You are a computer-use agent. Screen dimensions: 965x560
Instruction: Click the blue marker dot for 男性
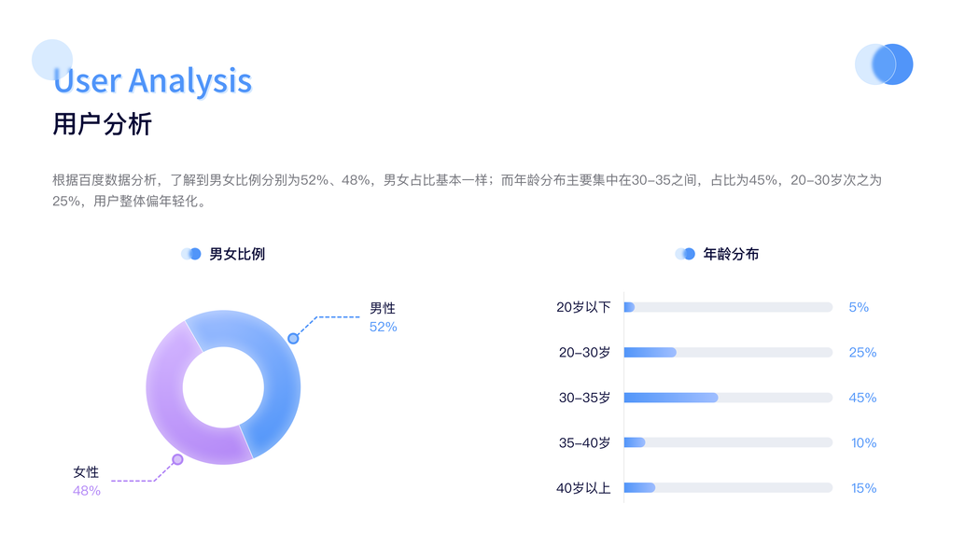click(x=293, y=338)
